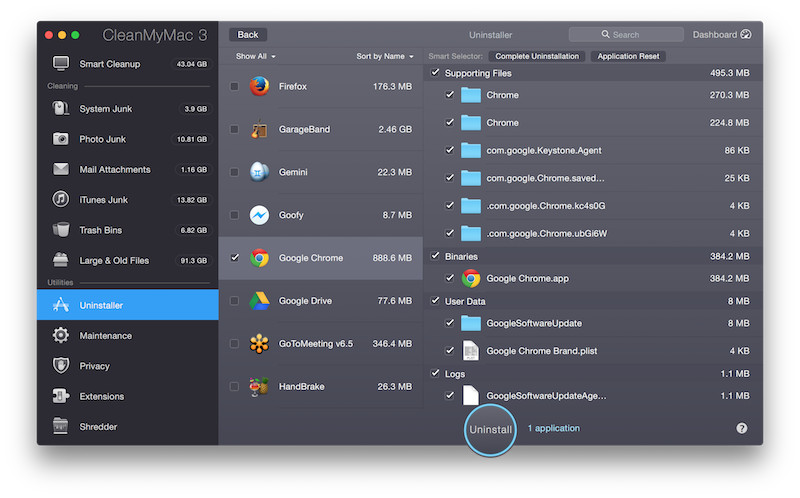Select the Mail Attachments envelope icon
The image size is (800, 498).
(61, 169)
